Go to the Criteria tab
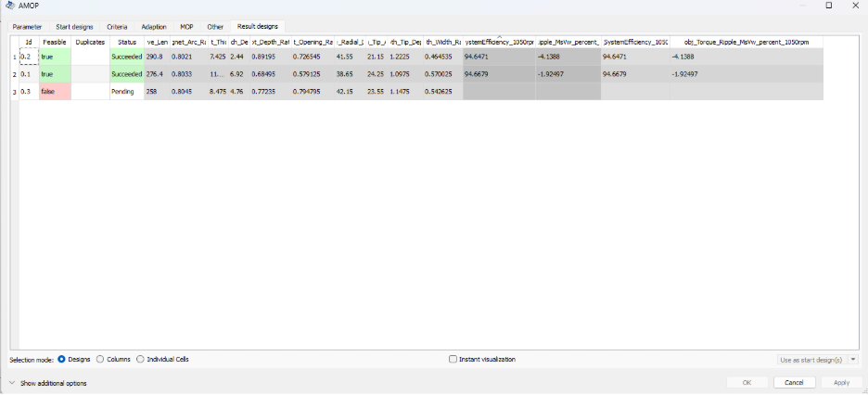This screenshot has width=868, height=395. (117, 27)
